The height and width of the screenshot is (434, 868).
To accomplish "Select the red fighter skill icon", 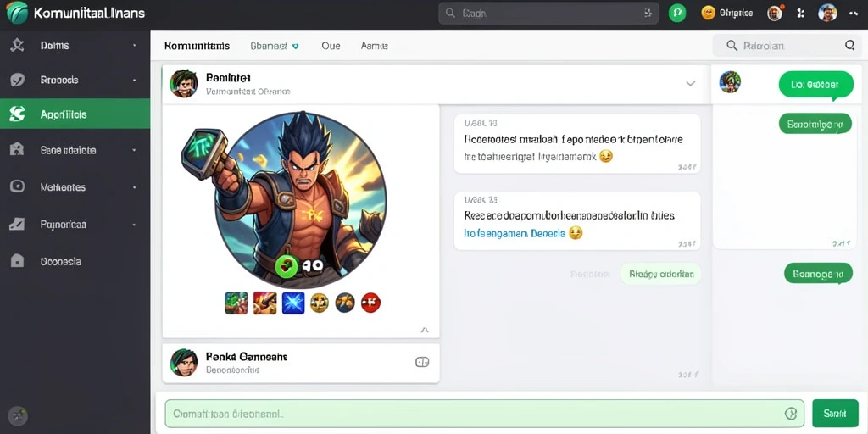I will coord(264,303).
